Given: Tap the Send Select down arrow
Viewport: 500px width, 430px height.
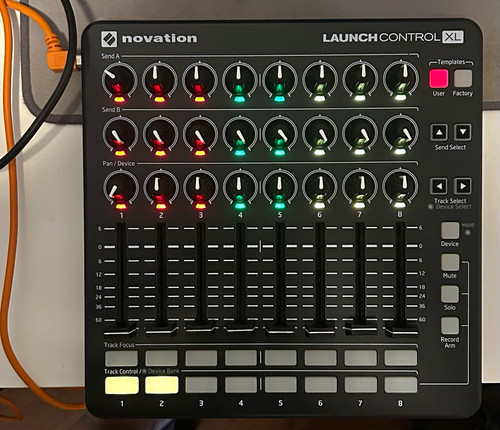Looking at the screenshot, I should (x=463, y=132).
